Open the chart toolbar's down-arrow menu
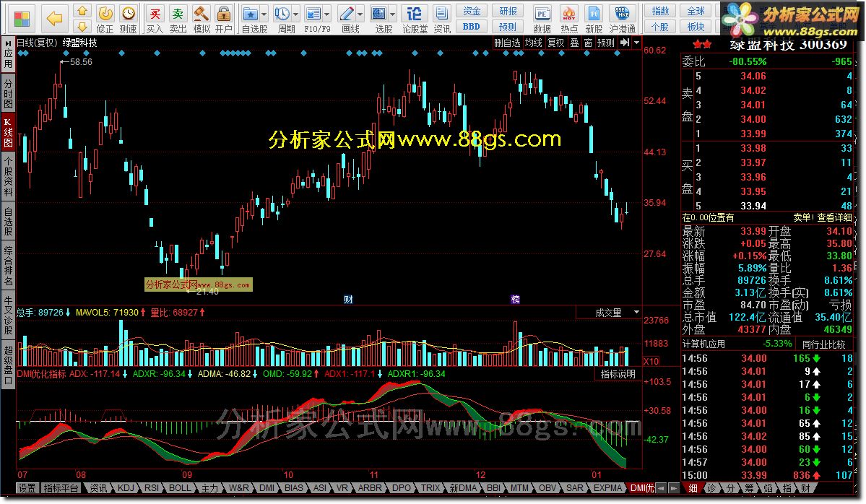The image size is (866, 504). click(636, 43)
